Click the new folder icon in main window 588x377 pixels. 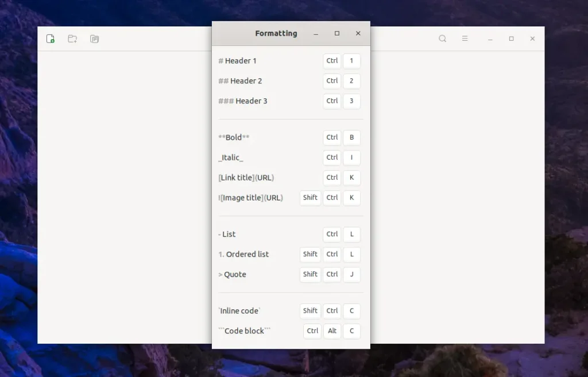(x=72, y=39)
